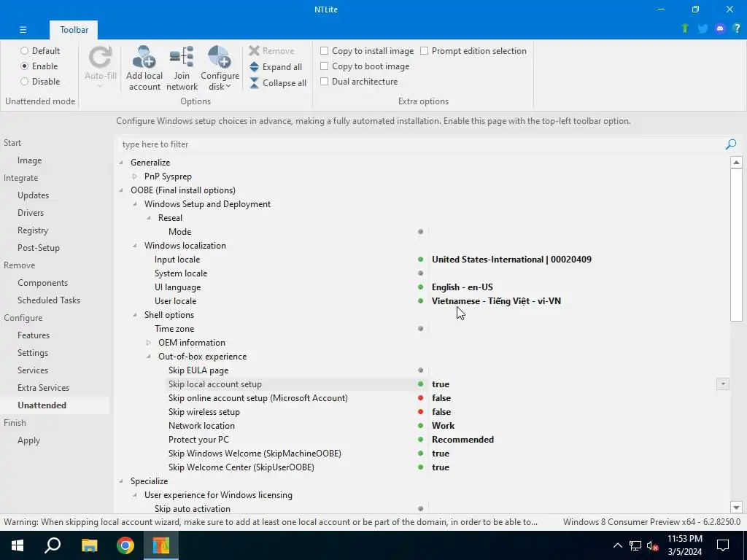Click red status dot for Skip wireless setup
The height and width of the screenshot is (560, 747).
[420, 412]
